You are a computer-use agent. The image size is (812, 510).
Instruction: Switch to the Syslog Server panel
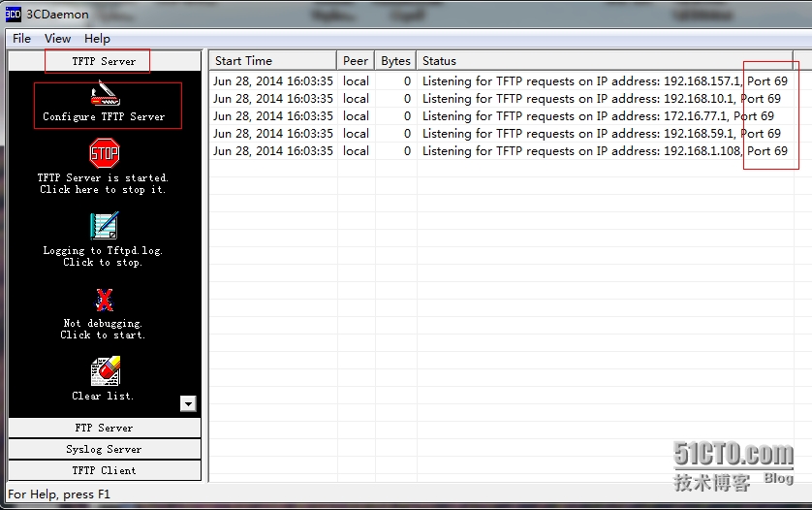[104, 449]
